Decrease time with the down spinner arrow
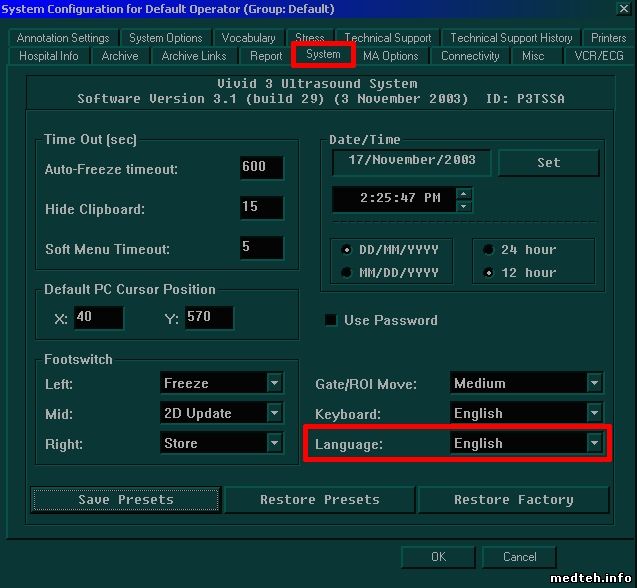 coord(464,206)
